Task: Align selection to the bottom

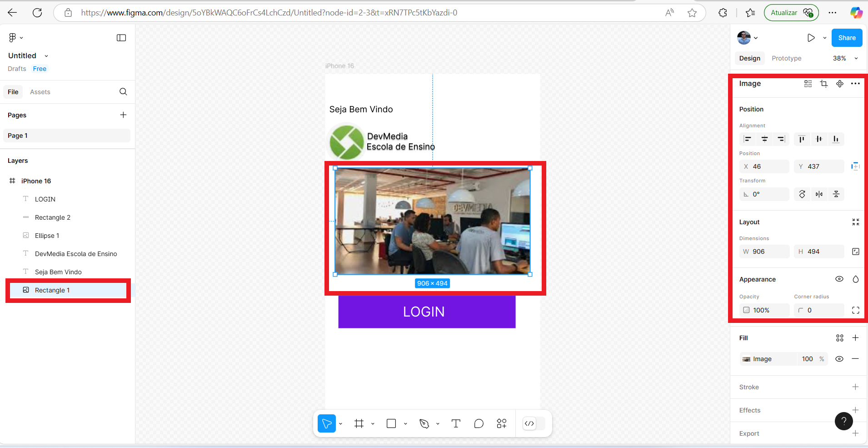Action: (836, 139)
